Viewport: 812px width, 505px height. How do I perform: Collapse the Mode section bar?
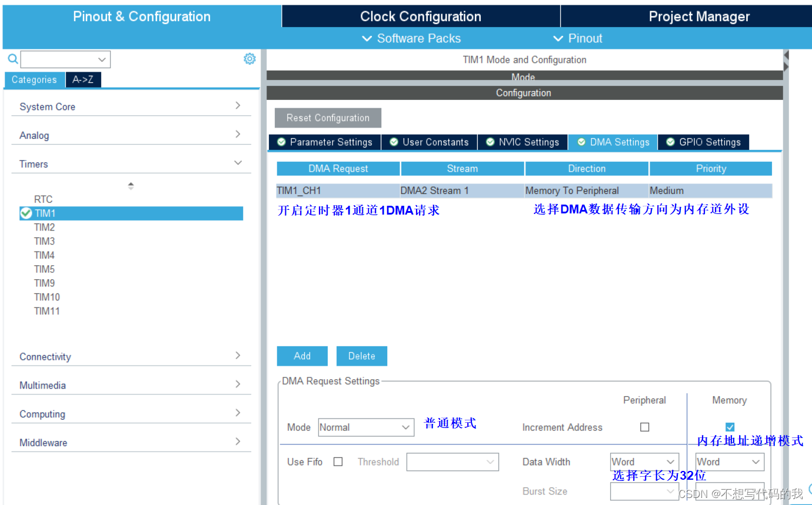click(524, 76)
